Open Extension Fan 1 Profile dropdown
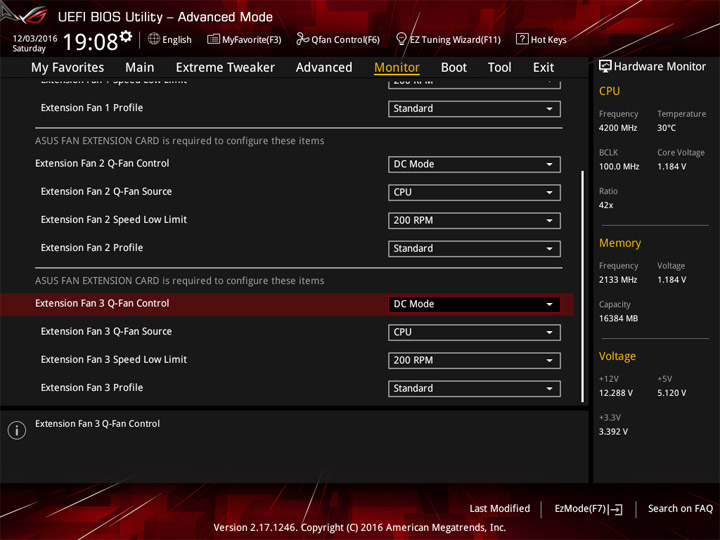This screenshot has width=720, height=540. click(x=474, y=109)
